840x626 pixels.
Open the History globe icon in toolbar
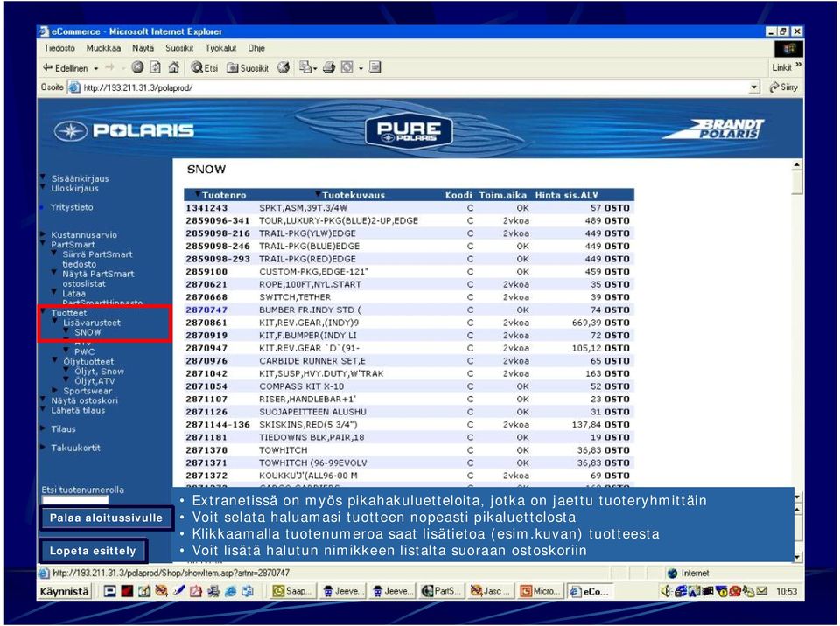coord(283,67)
